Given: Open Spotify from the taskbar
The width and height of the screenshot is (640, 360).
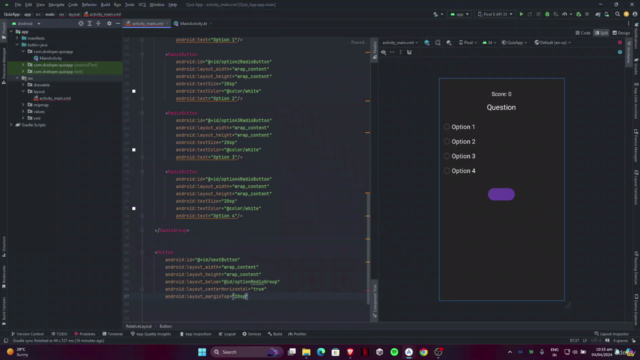Looking at the screenshot, I should (394, 352).
